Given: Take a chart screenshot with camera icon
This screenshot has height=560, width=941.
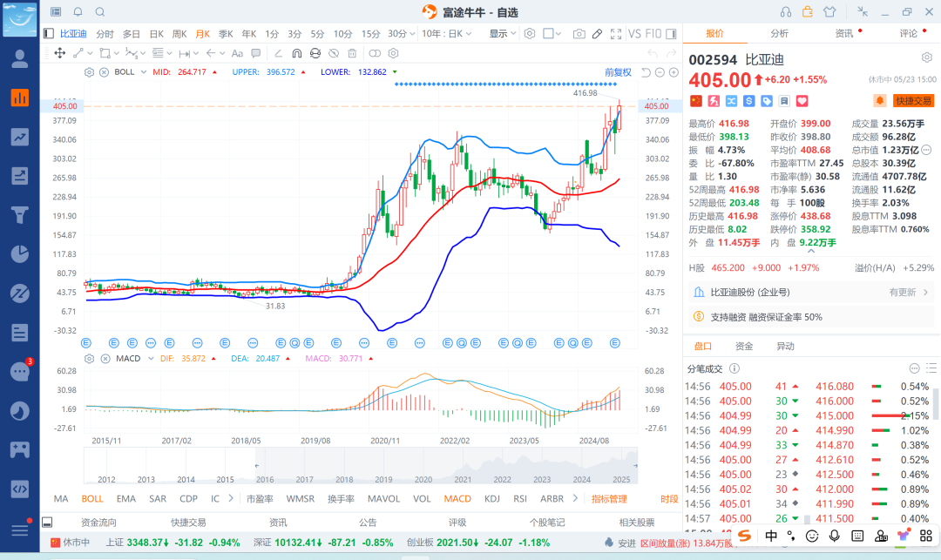Looking at the screenshot, I should 579,34.
